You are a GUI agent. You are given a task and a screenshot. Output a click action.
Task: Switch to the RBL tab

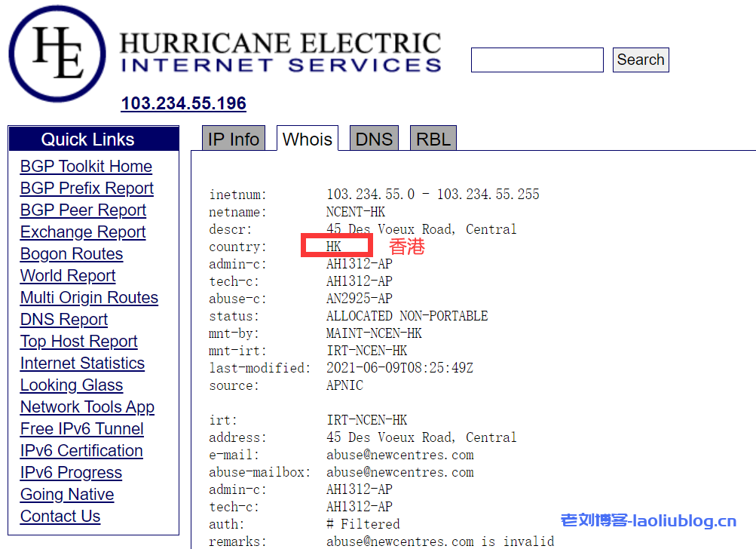pyautogui.click(x=433, y=140)
